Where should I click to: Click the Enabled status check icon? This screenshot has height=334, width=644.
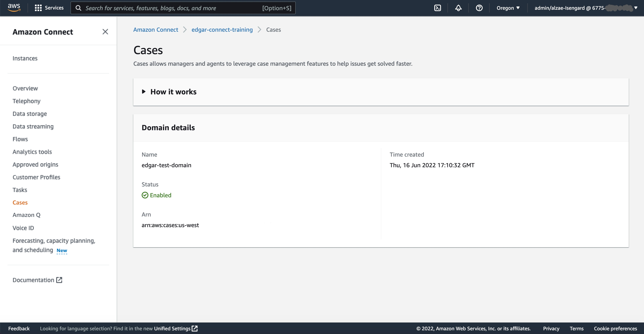point(145,195)
